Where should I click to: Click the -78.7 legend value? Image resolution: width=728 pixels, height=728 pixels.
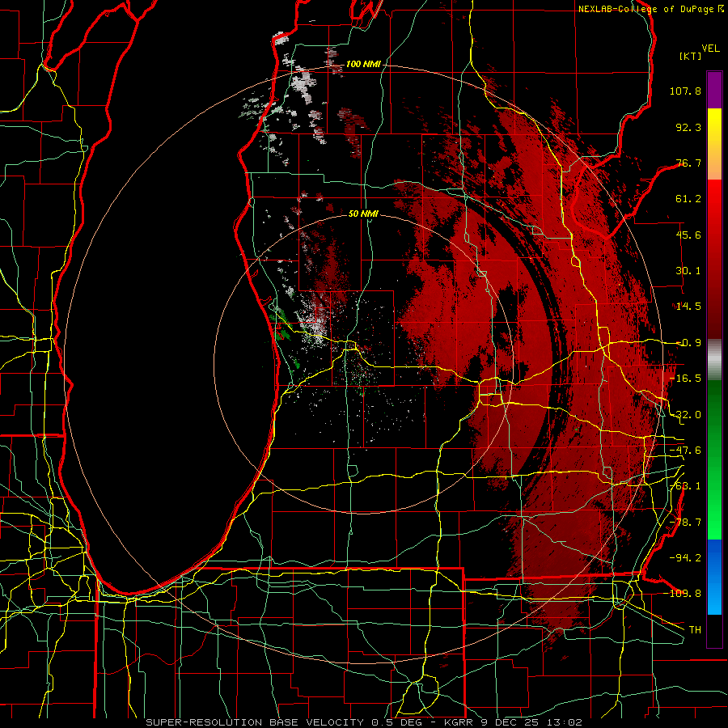(x=685, y=523)
